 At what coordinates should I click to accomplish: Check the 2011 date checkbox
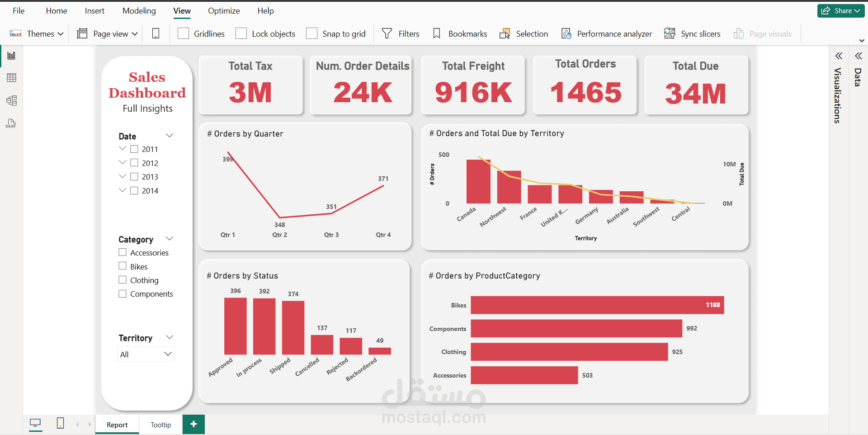[134, 149]
